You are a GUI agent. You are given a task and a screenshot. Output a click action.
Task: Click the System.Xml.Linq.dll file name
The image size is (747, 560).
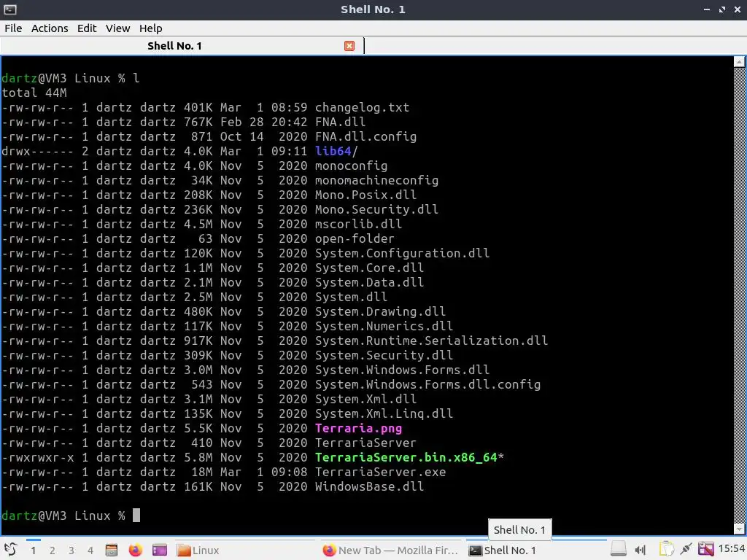tap(384, 414)
